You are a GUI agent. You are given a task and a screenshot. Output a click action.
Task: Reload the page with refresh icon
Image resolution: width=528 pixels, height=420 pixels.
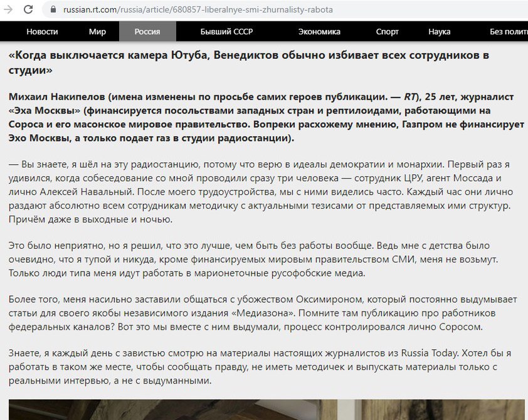pyautogui.click(x=28, y=9)
